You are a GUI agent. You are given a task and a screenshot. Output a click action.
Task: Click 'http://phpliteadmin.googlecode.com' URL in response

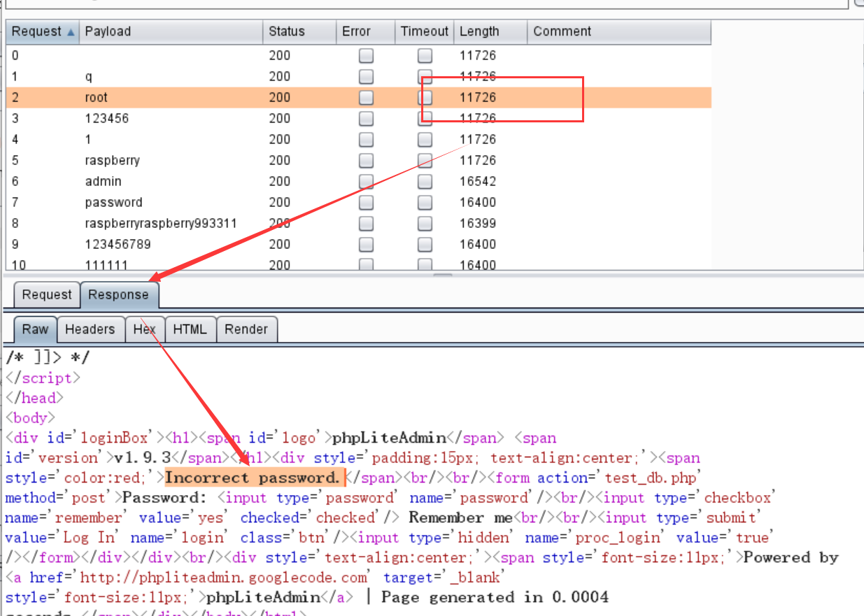point(223,578)
